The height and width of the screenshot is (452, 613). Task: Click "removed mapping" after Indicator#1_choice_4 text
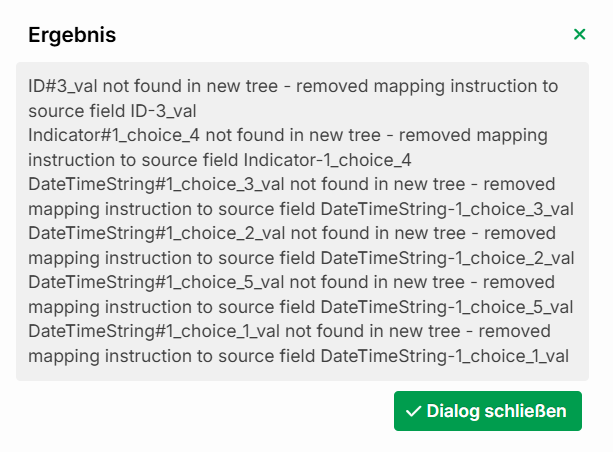click(x=473, y=136)
